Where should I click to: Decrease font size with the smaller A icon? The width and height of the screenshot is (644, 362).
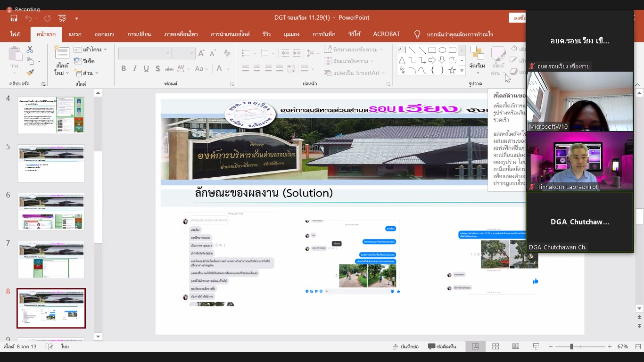[x=212, y=53]
